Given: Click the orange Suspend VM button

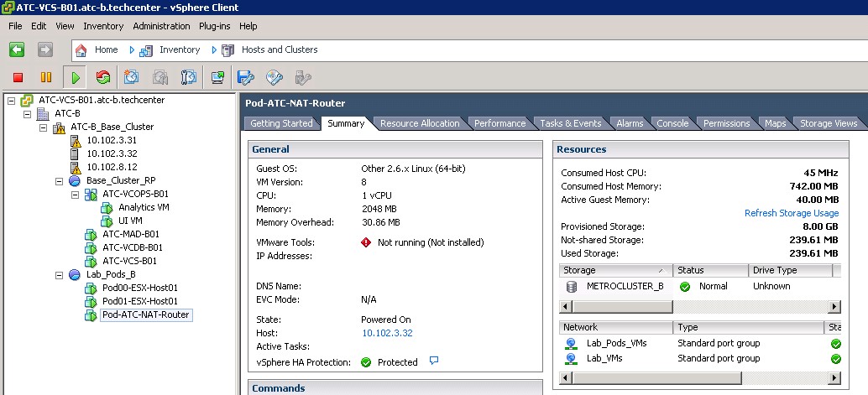Looking at the screenshot, I should [x=46, y=77].
